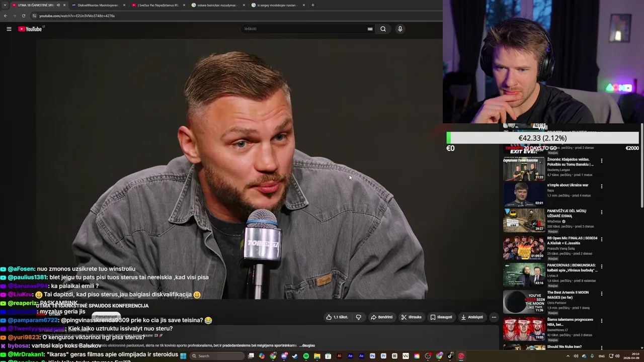The height and width of the screenshot is (362, 644).
Task: Open 'Šiems talentams prognozavo NBA' video title
Action: (x=570, y=322)
